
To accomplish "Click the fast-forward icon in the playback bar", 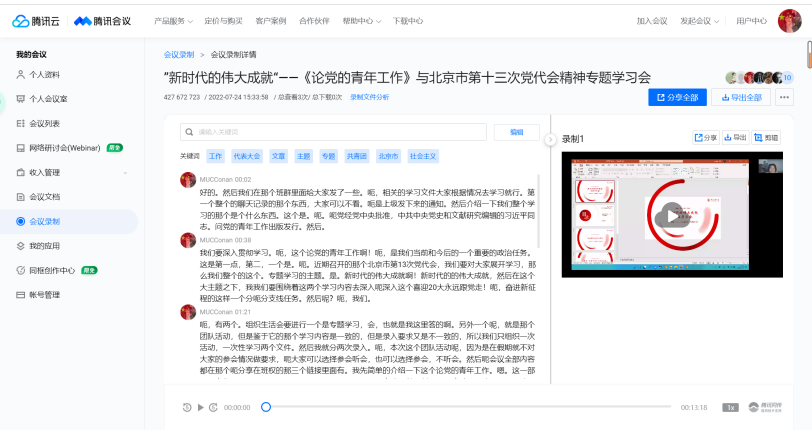I will (x=212, y=407).
